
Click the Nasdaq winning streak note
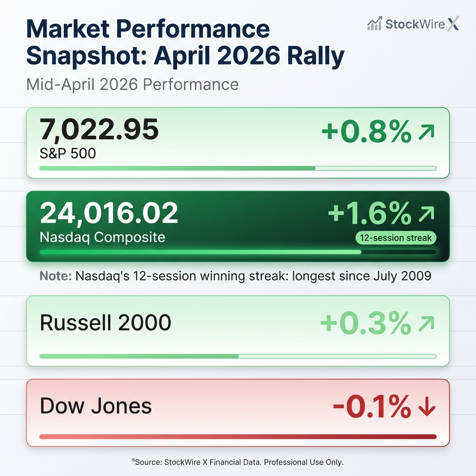pyautogui.click(x=236, y=276)
